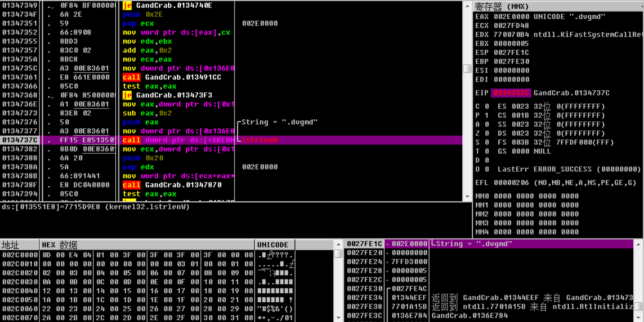Select the S flag with FS 003B

(544, 142)
